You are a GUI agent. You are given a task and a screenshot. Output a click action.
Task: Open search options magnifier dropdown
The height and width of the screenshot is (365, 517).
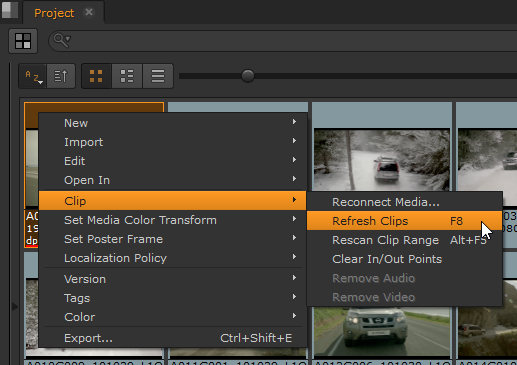(x=62, y=40)
